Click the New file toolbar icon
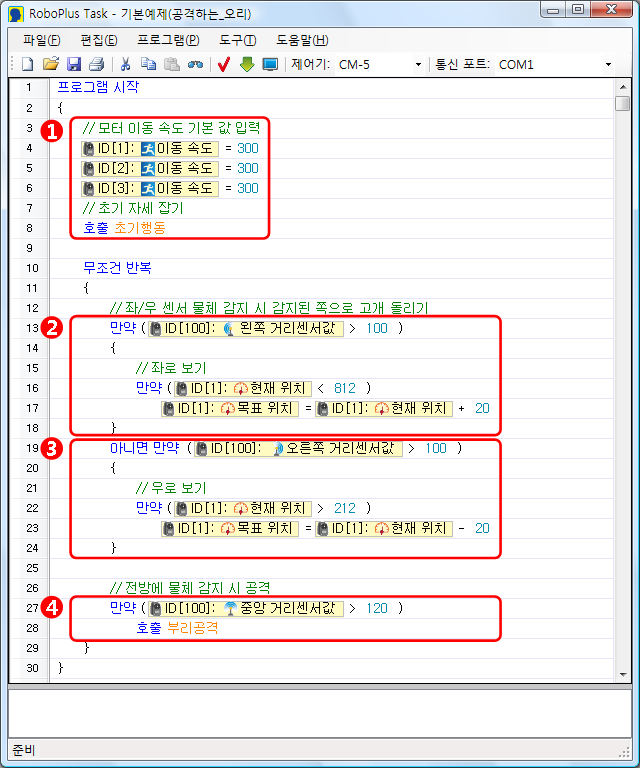 pyautogui.click(x=28, y=64)
